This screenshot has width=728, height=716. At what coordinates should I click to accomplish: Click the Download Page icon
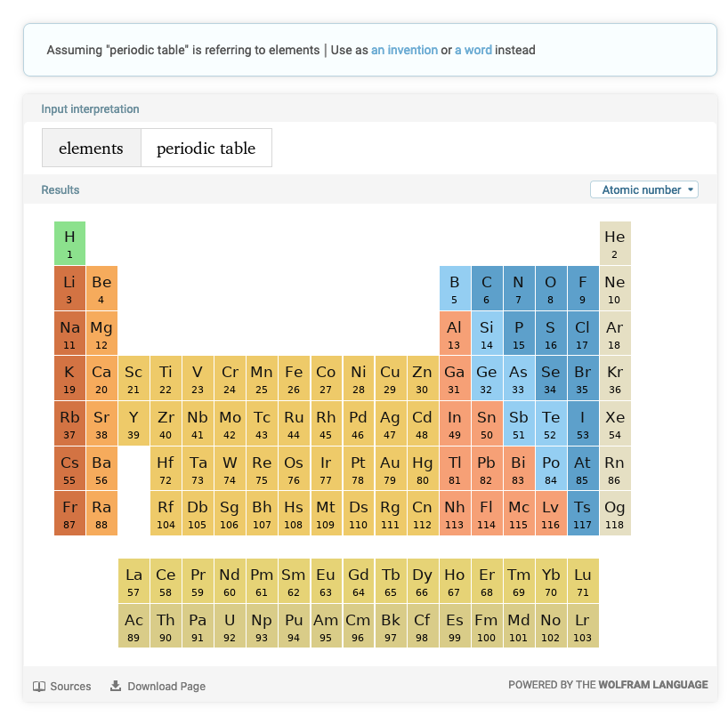coord(116,686)
